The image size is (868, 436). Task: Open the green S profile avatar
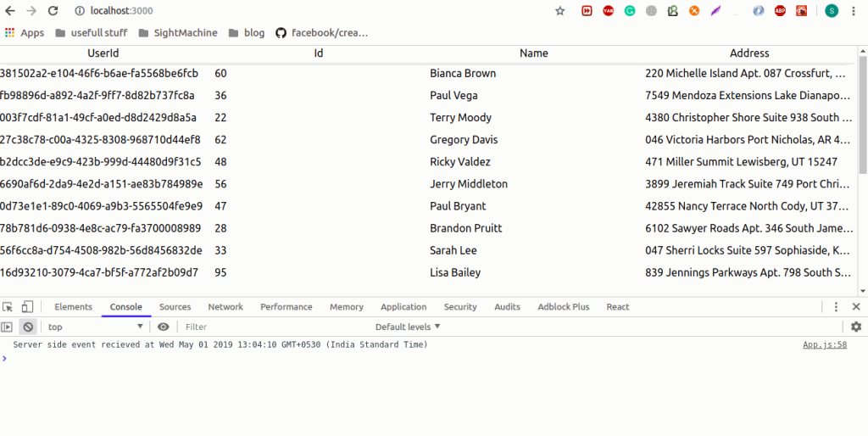(832, 10)
